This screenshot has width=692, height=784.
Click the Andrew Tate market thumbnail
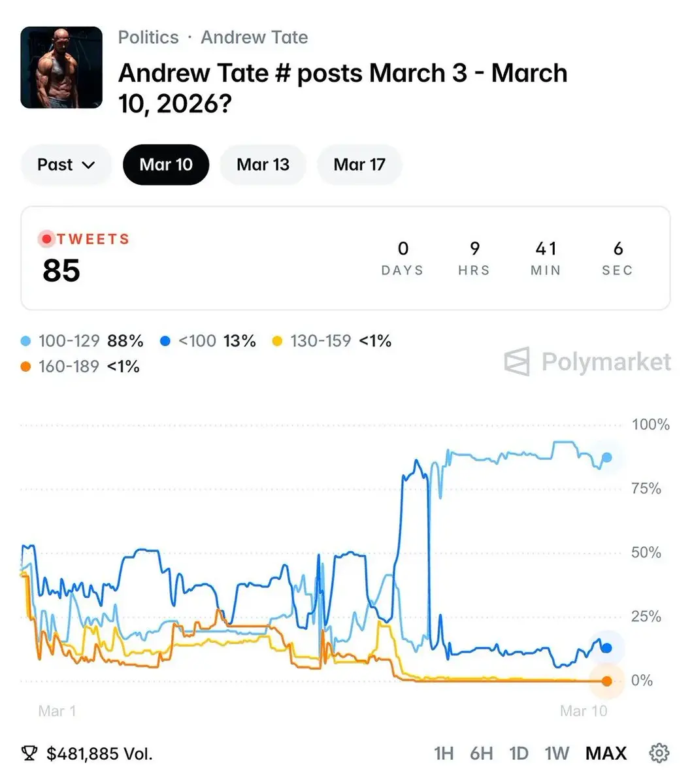(61, 67)
